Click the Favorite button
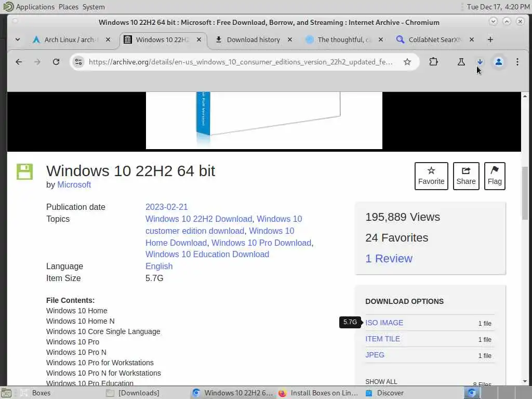 click(x=431, y=176)
